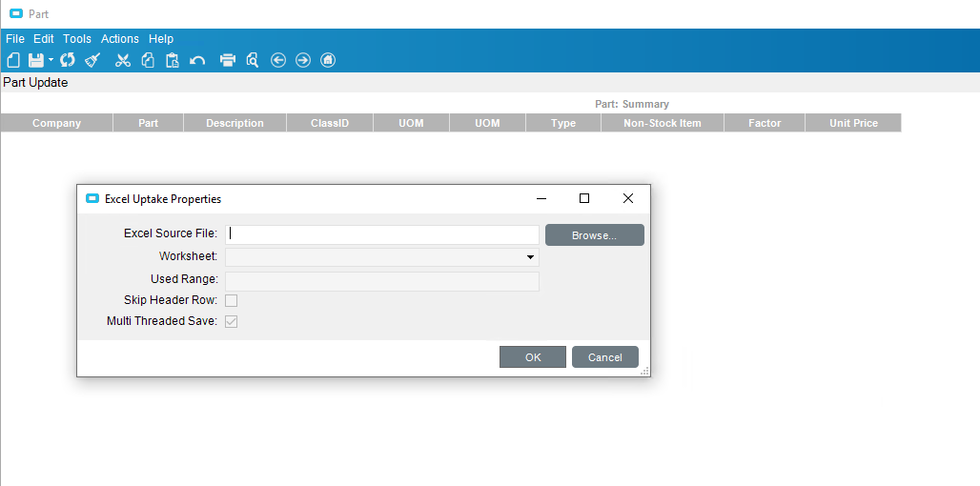Click the Print toolbar icon
Screen dimensions: 980x486
tap(228, 60)
